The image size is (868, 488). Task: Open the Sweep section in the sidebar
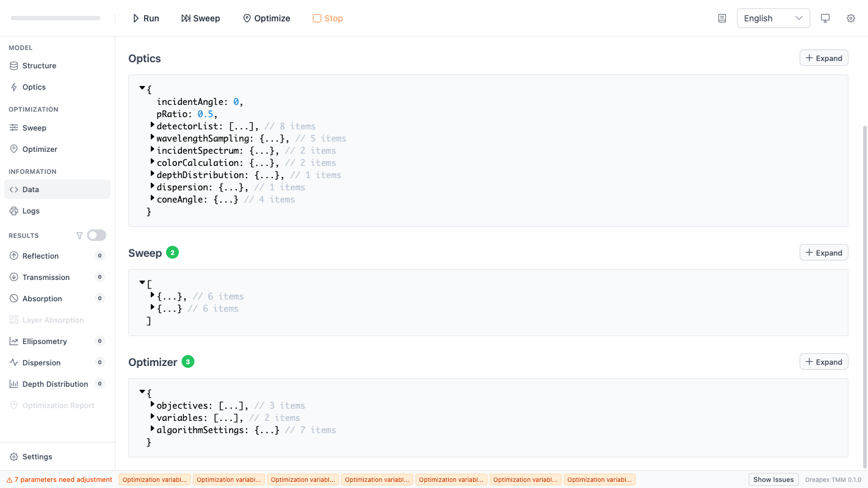pos(35,127)
